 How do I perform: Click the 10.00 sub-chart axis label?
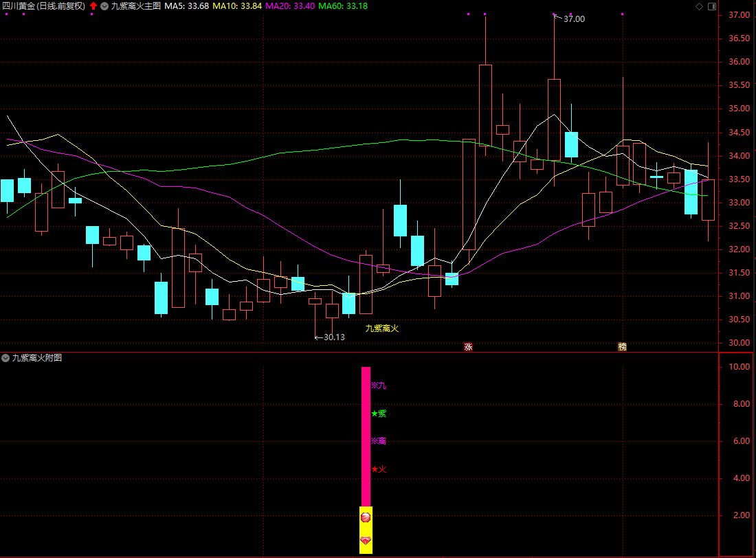coord(739,367)
